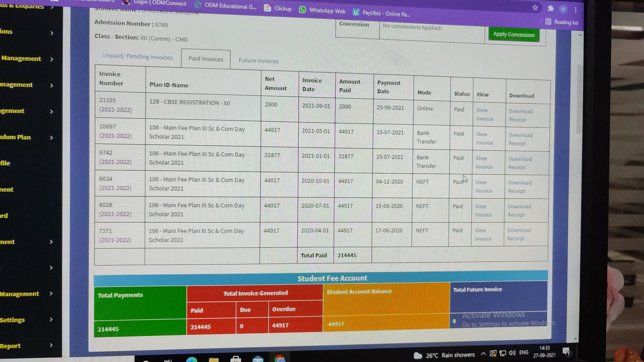Viewport: 644px width, 362px height.
Task: Expand the Report sidebar menu arrow
Action: (51, 345)
